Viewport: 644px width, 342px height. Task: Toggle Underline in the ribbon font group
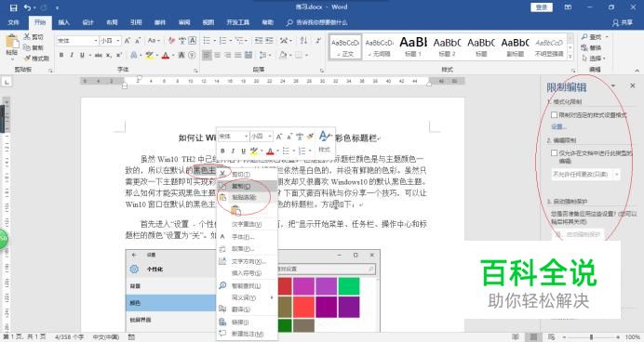(82, 55)
